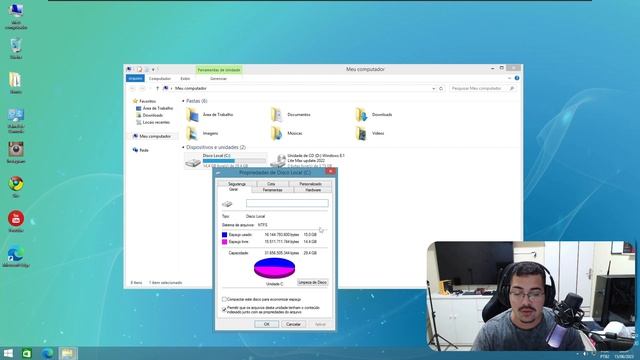Viewport: 640px width, 360px height.
Task: Select the Disco Local (C:) drive
Action: pyautogui.click(x=226, y=160)
